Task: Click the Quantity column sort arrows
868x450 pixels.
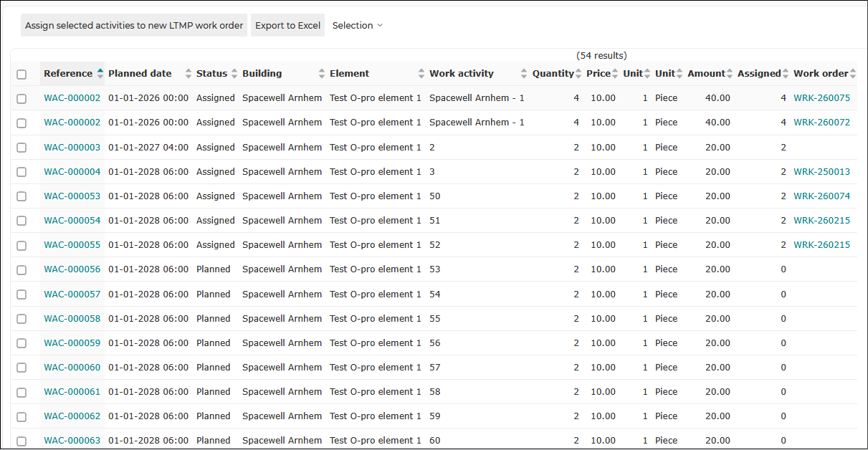Action: pyautogui.click(x=578, y=73)
